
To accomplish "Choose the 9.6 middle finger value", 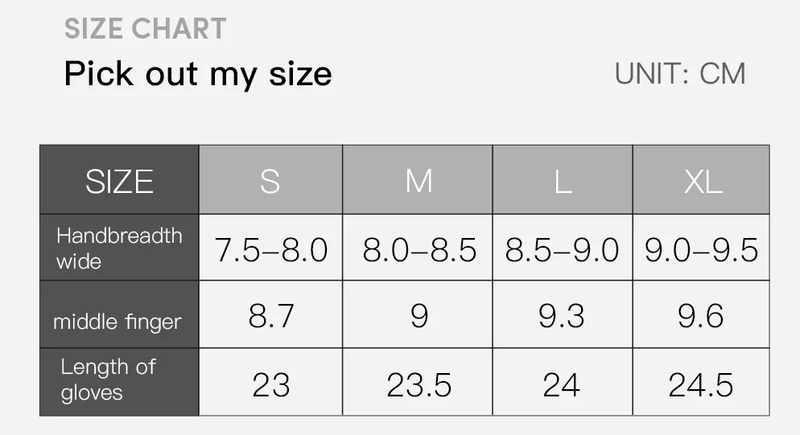I will click(702, 317).
